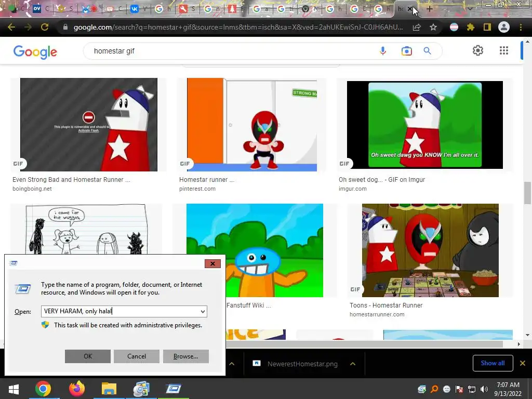Image resolution: width=532 pixels, height=399 pixels.
Task: Click the 'Homestar runner ...' pinterest title
Action: 207,179
